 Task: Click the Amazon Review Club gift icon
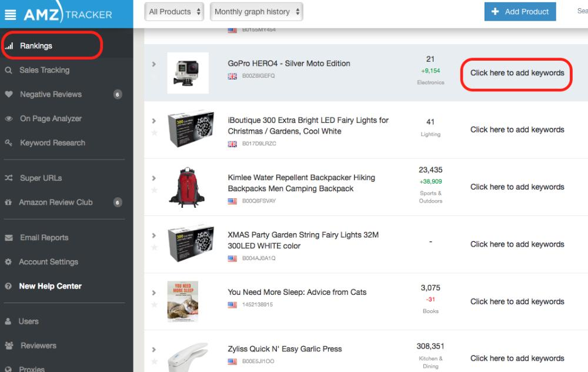coord(8,202)
